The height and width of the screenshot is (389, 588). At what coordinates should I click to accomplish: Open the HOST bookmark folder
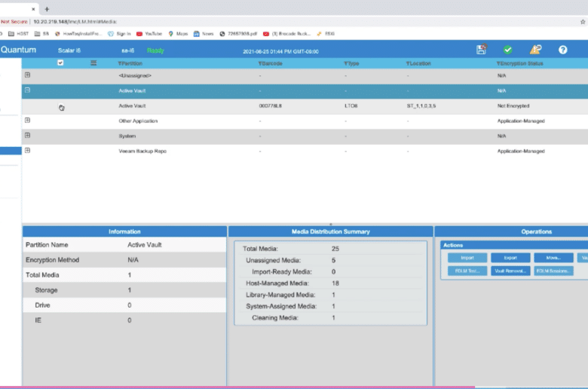(18, 34)
